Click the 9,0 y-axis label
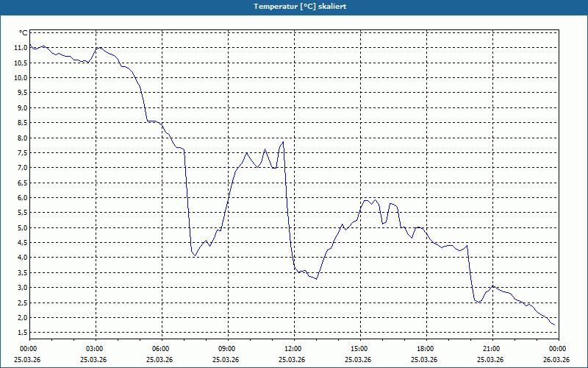This screenshot has width=588, height=368. click(23, 107)
